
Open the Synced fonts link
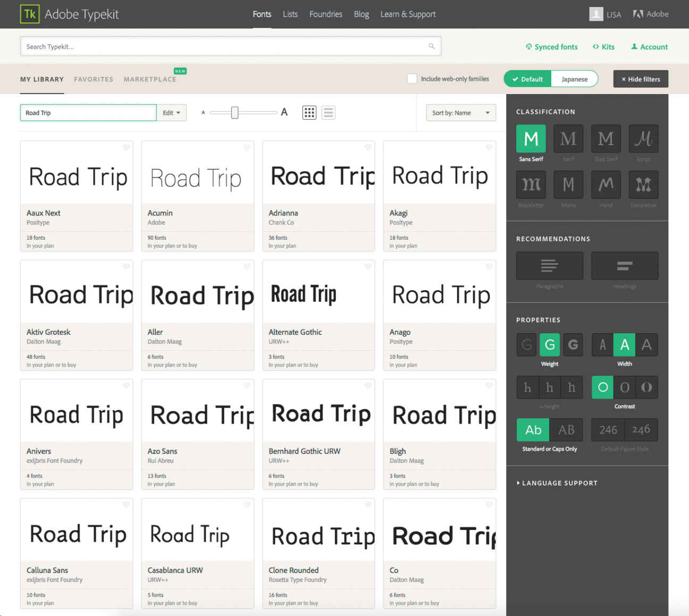click(x=551, y=47)
